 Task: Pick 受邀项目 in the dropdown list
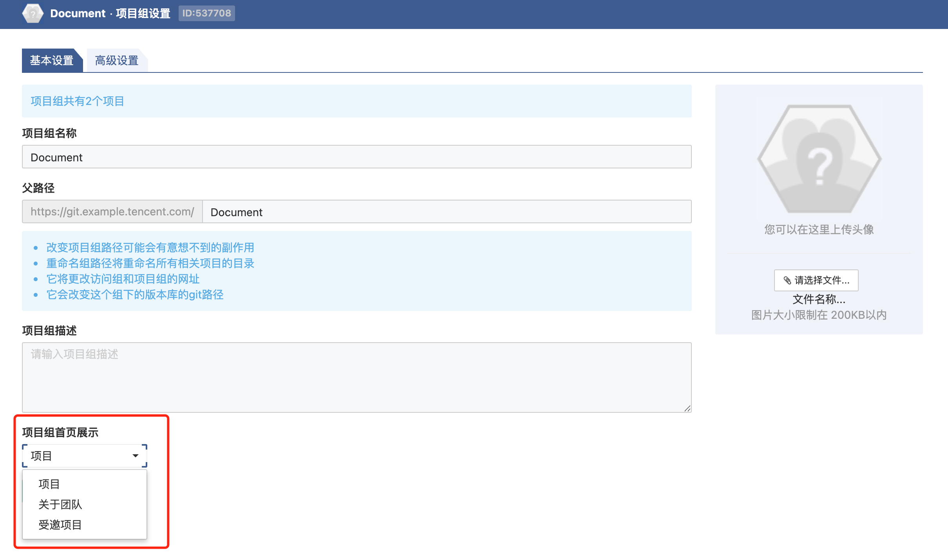coord(60,525)
